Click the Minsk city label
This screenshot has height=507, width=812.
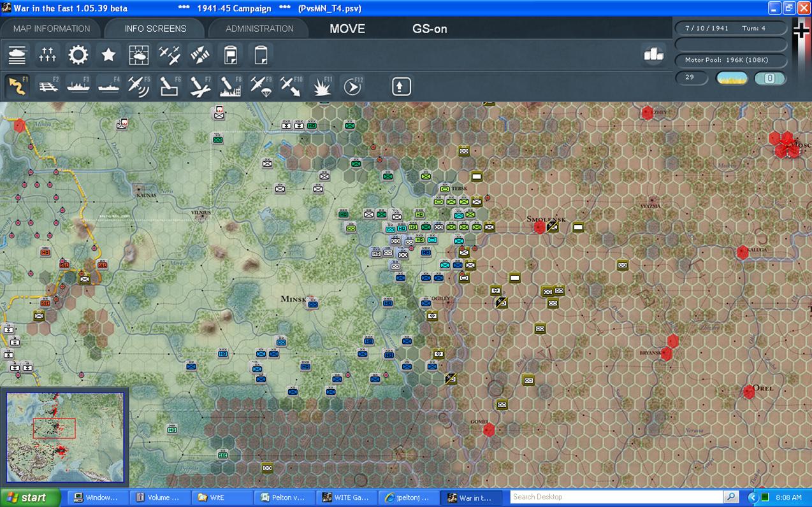(294, 299)
